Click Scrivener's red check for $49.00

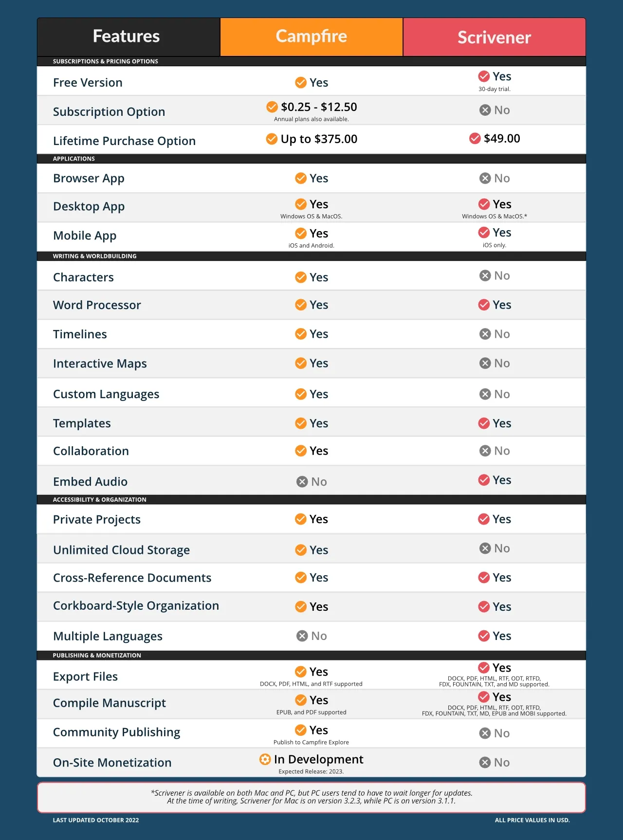coord(475,139)
